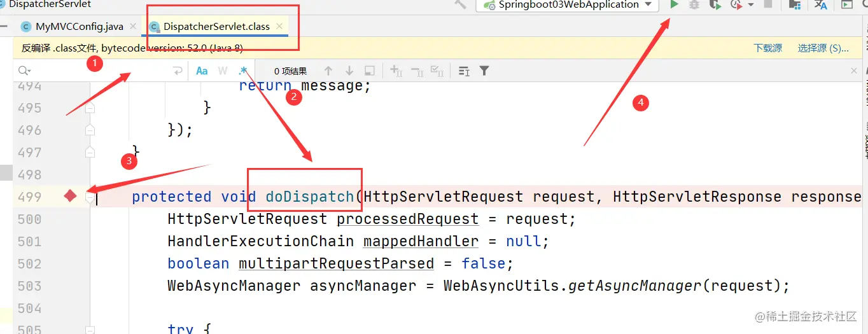
Task: Unselect occurrence minus icon
Action: pos(417,71)
